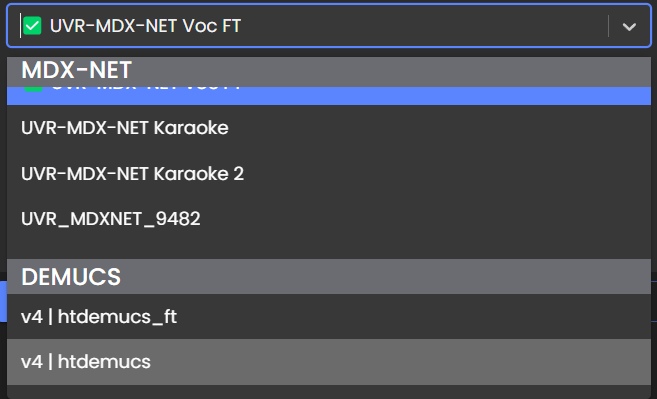Collapse the list using the chevron arrow
The image size is (657, 399).
pyautogui.click(x=629, y=26)
